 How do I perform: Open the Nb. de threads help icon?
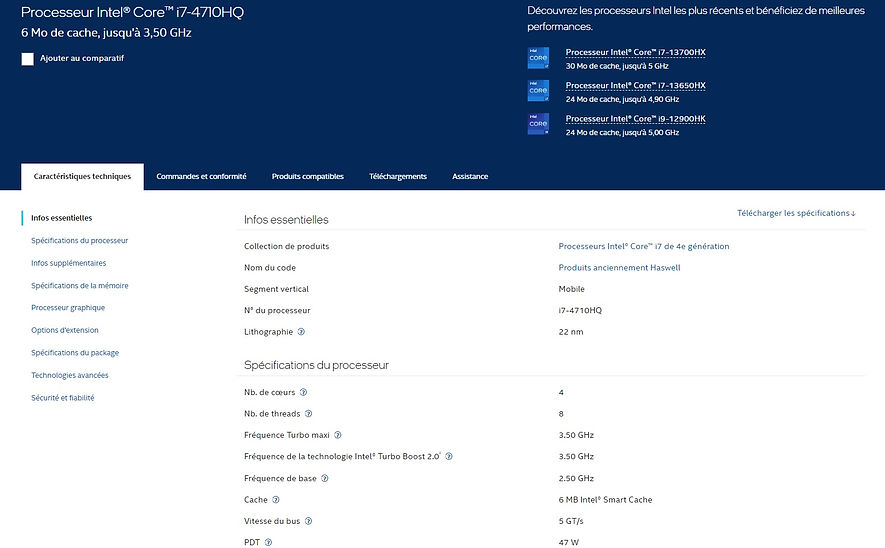point(308,414)
